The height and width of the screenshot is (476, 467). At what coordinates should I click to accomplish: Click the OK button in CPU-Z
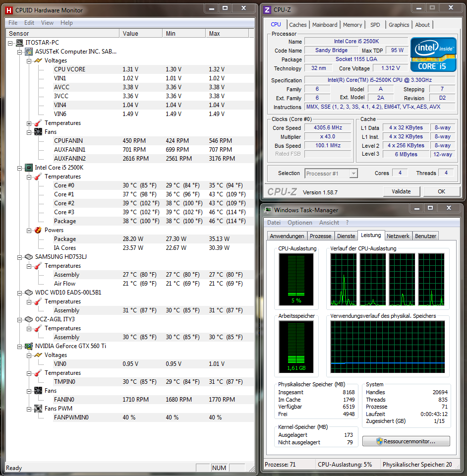coord(441,191)
